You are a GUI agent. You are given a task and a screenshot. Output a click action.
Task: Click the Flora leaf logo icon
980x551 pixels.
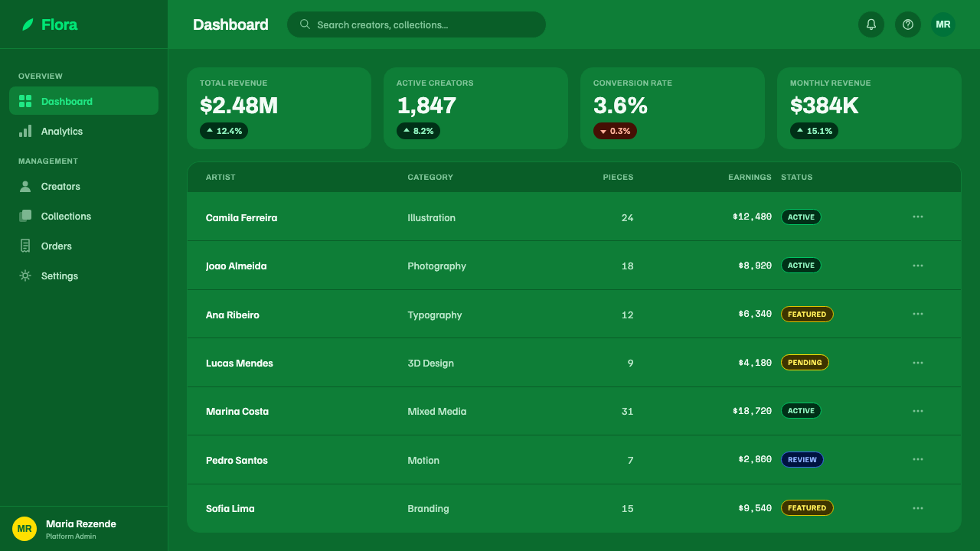point(28,24)
